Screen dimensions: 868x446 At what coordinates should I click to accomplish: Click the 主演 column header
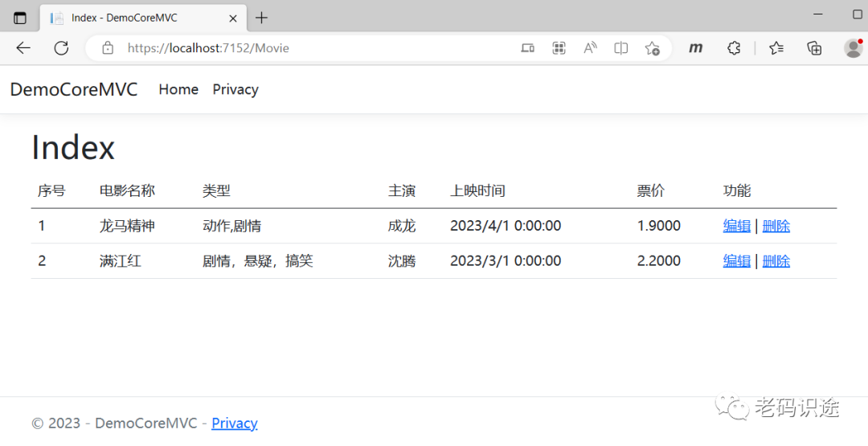[402, 191]
